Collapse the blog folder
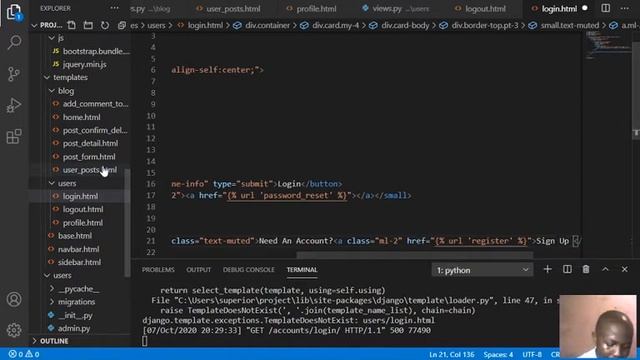Image resolution: width=640 pixels, height=360 pixels. coord(51,91)
